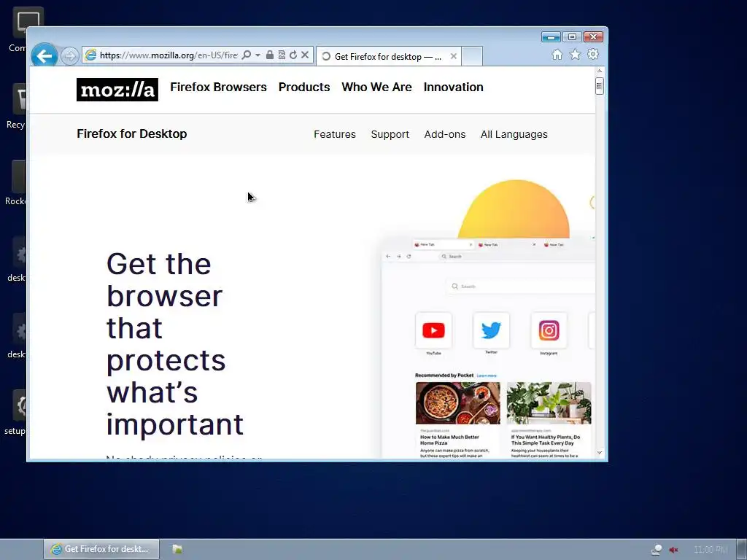Click the YouTube tile in the Firefox preview
This screenshot has height=560, width=747.
pos(433,330)
